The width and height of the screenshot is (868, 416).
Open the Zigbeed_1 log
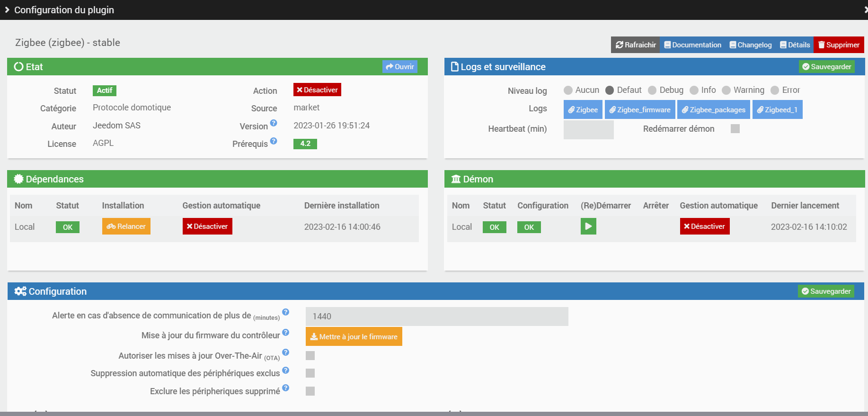point(778,109)
